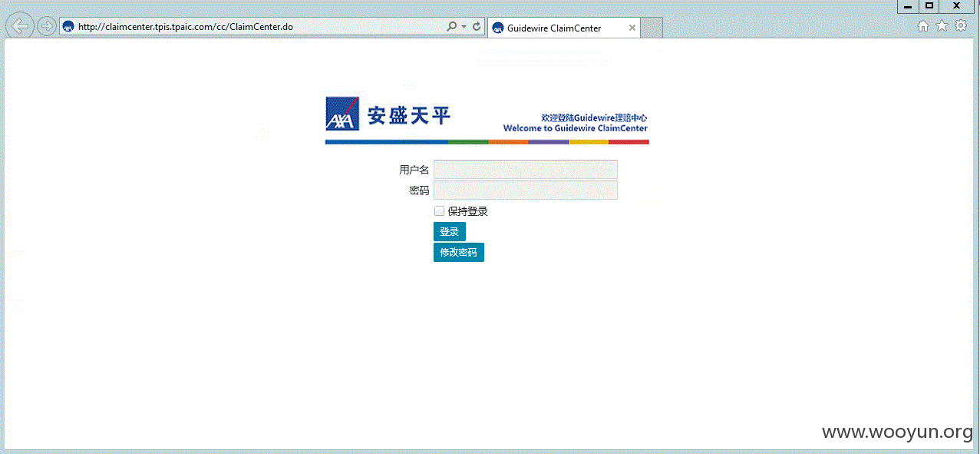
Task: Click the 安盛天平 company name text
Action: coord(409,116)
